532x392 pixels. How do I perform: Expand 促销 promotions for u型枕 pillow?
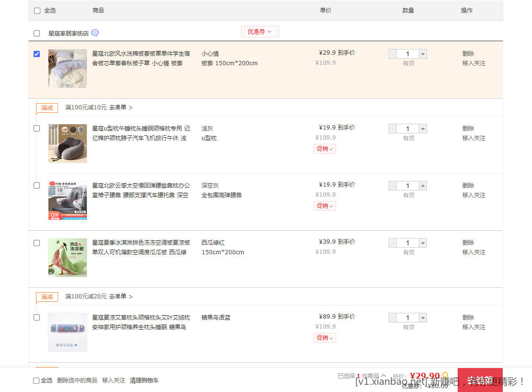[325, 149]
